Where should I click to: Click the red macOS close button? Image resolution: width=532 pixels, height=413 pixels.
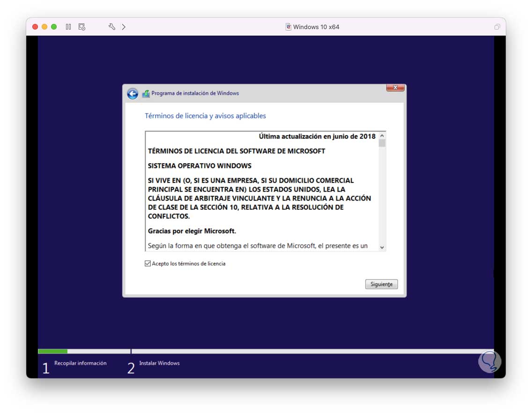(35, 27)
